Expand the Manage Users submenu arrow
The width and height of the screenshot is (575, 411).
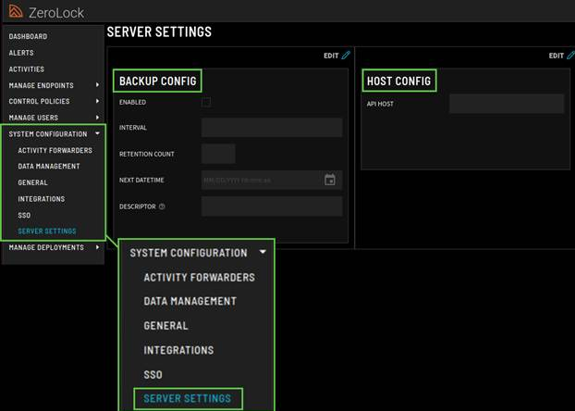pos(97,117)
